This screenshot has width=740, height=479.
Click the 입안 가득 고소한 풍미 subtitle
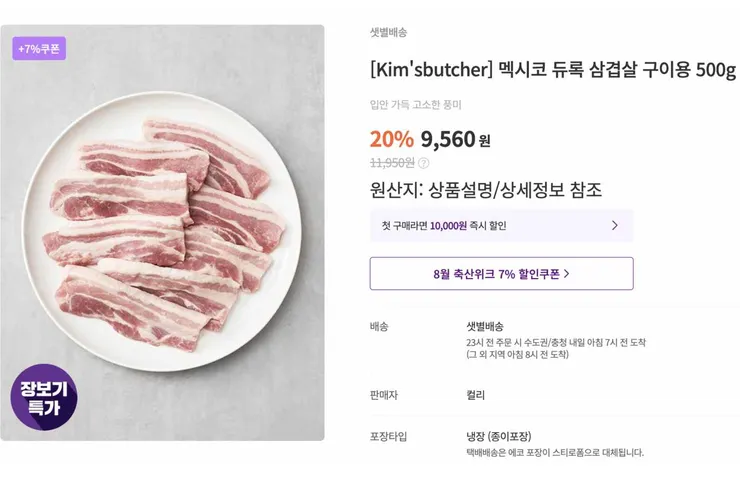pos(415,105)
